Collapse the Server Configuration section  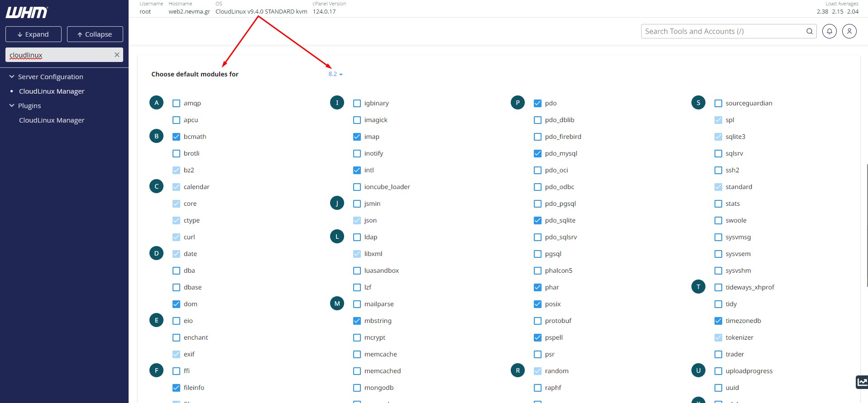[12, 77]
